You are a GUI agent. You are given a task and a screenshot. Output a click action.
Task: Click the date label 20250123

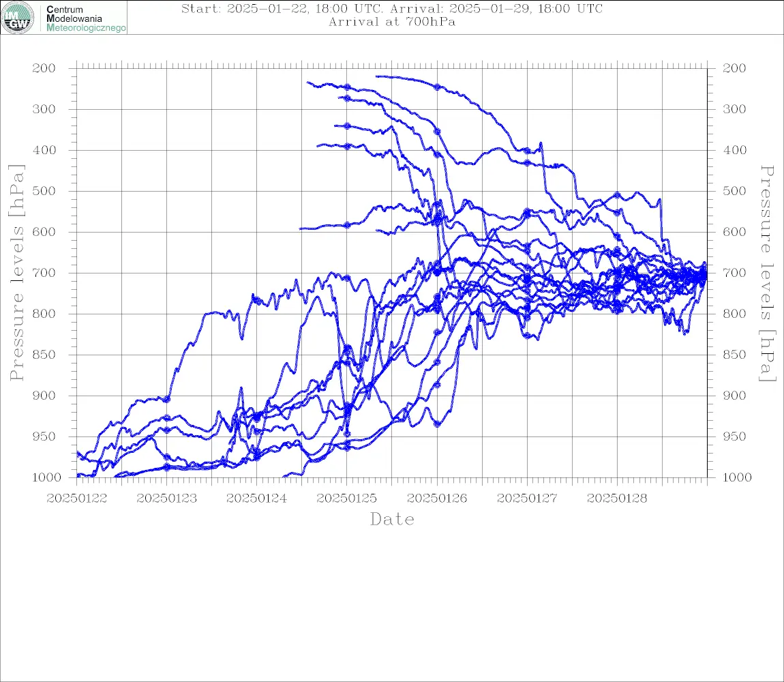167,499
